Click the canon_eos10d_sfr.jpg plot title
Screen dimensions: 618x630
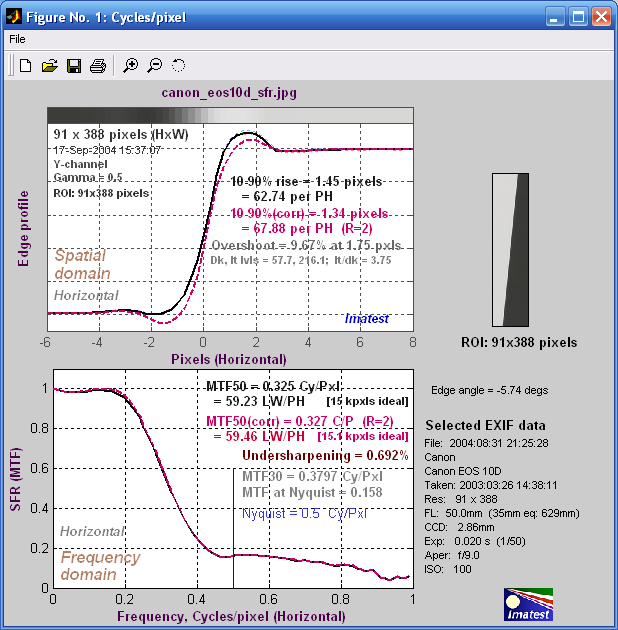(x=229, y=93)
